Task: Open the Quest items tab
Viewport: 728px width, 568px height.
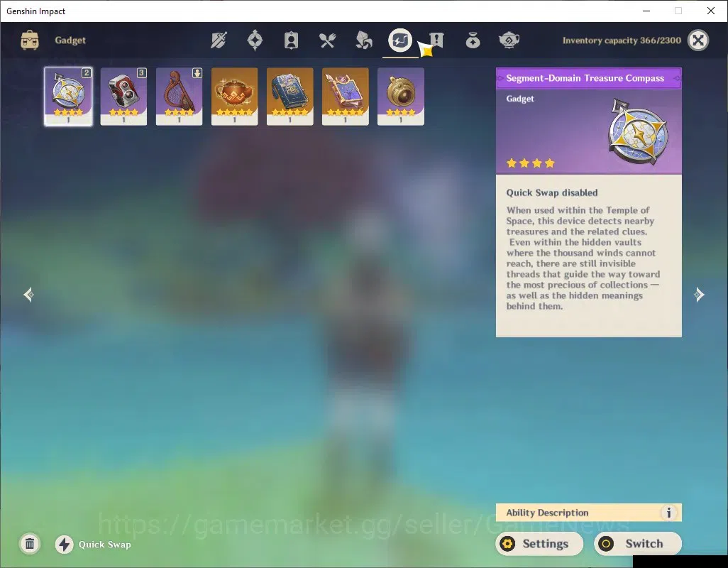Action: point(436,40)
